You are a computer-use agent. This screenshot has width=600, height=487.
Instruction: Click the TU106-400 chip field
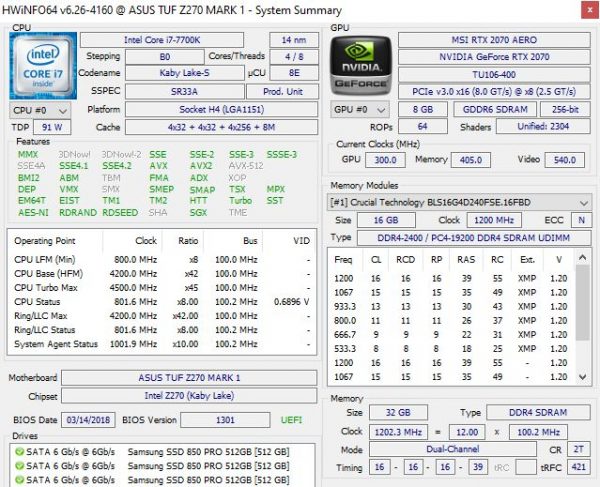pyautogui.click(x=494, y=75)
